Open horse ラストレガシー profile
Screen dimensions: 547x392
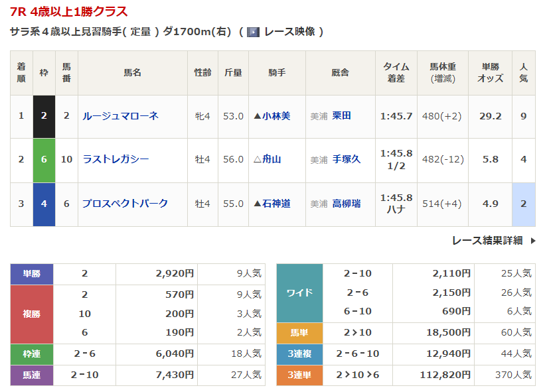click(116, 159)
